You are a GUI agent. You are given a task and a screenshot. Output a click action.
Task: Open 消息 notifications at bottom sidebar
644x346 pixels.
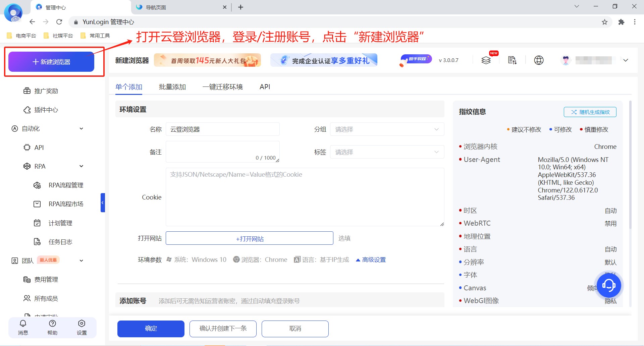(23, 328)
